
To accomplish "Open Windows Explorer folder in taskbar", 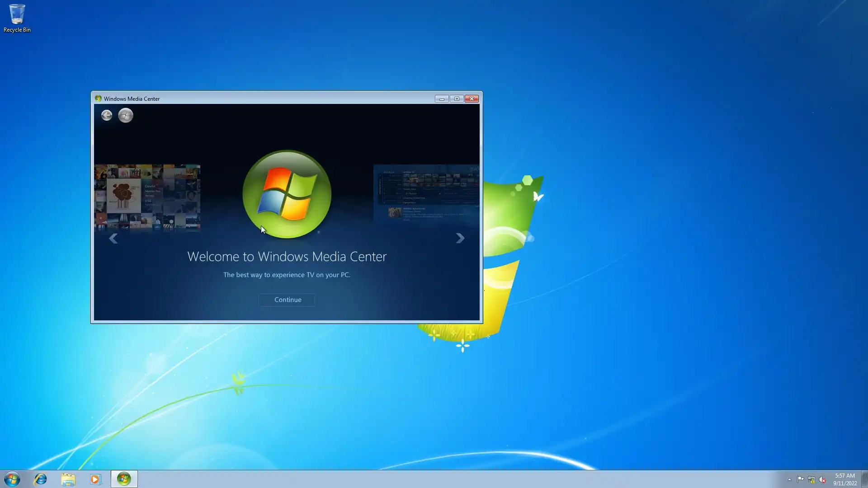I will (x=68, y=479).
